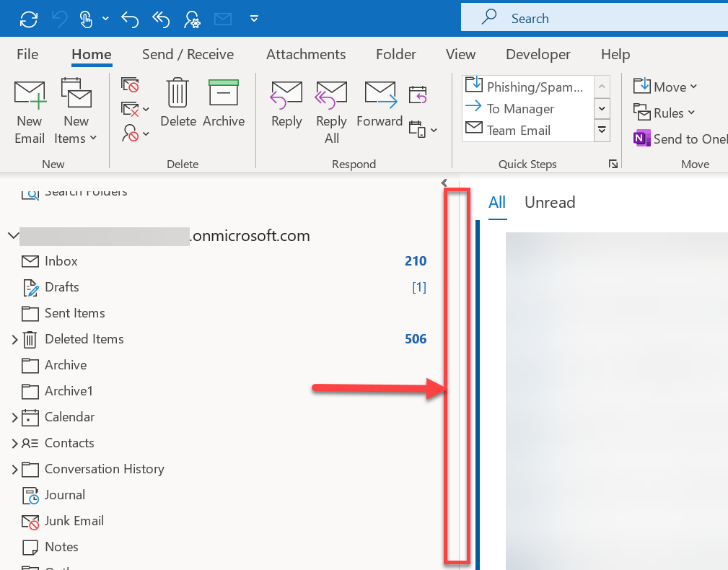Expand the Deleted Items folder

14,339
